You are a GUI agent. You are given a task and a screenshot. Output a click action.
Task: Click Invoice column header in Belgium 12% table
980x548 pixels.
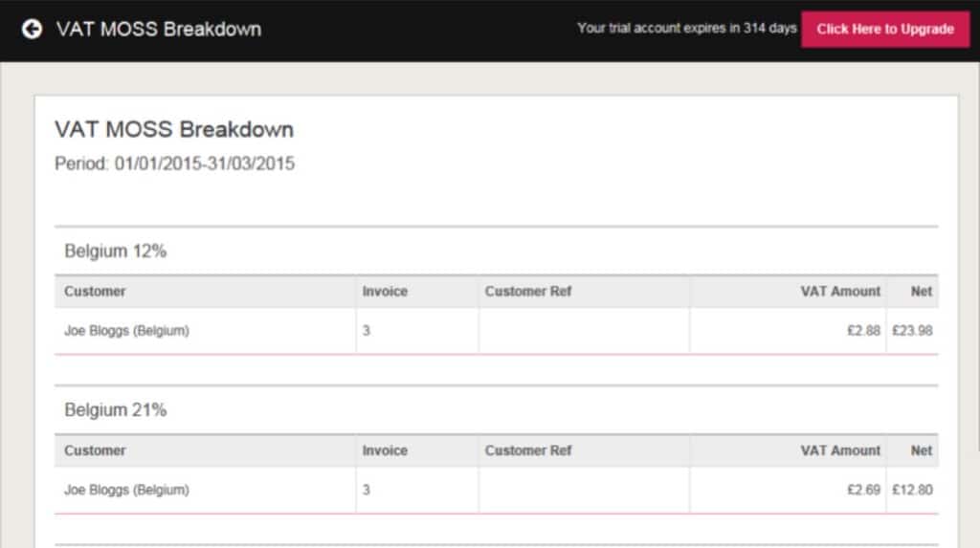click(x=385, y=292)
